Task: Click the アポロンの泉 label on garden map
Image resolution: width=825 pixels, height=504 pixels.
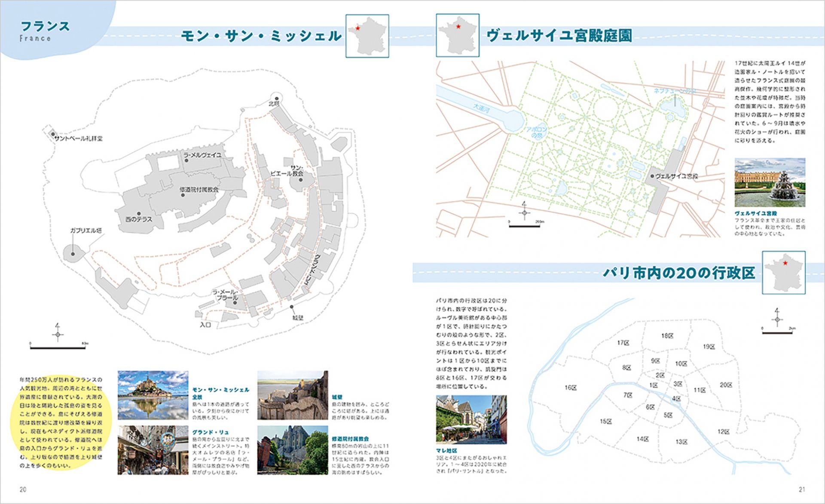Action: tap(537, 132)
